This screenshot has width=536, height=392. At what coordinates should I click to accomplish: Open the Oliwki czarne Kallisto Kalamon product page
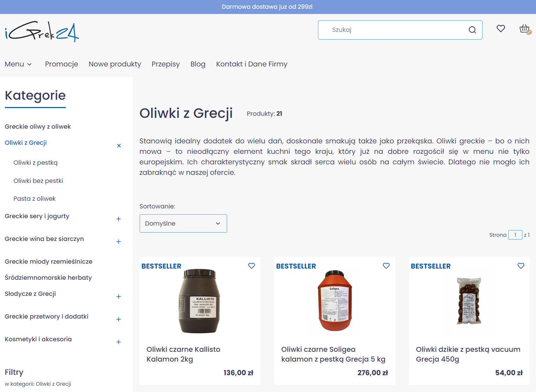click(x=183, y=354)
